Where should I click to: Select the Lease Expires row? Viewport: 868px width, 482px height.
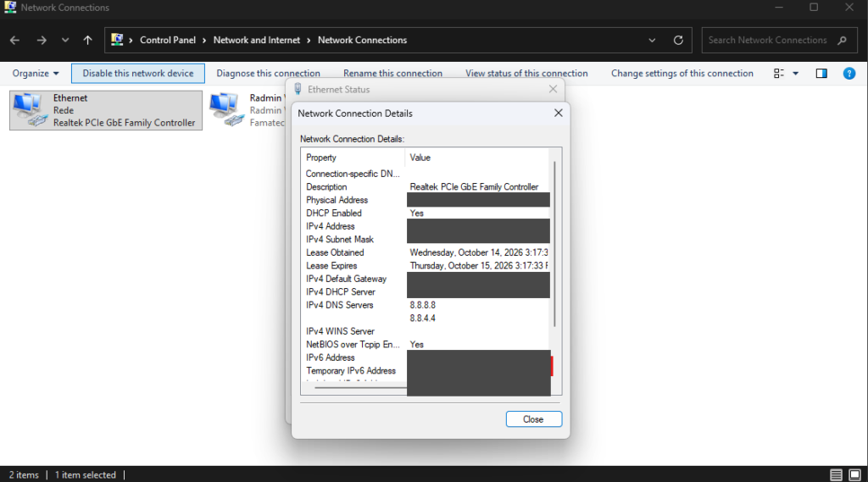point(426,266)
